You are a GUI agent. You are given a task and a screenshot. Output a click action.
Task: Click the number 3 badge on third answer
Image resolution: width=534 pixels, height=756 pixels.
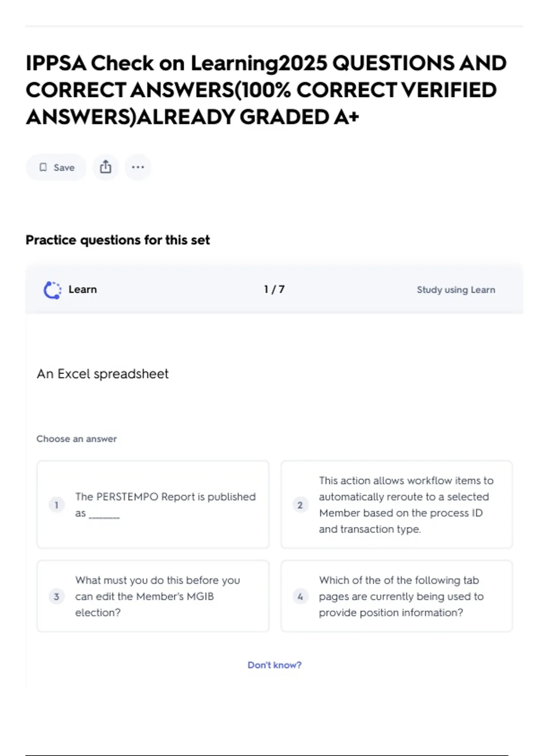tap(57, 596)
